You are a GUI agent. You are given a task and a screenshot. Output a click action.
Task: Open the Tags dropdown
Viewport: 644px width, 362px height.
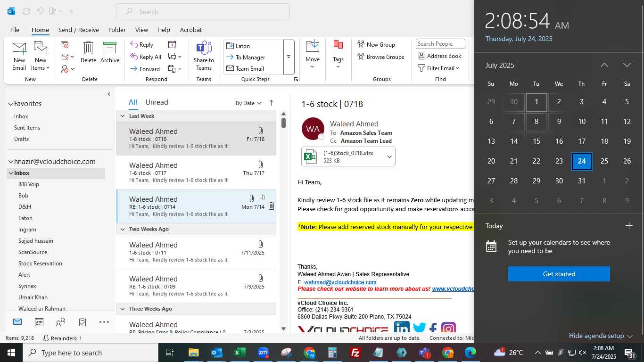[x=338, y=56]
